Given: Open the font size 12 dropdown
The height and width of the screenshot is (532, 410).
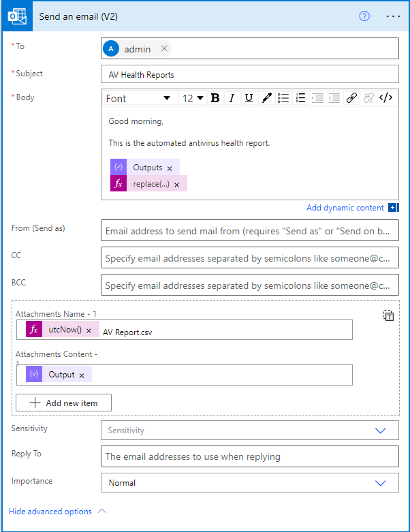Looking at the screenshot, I should (x=193, y=98).
